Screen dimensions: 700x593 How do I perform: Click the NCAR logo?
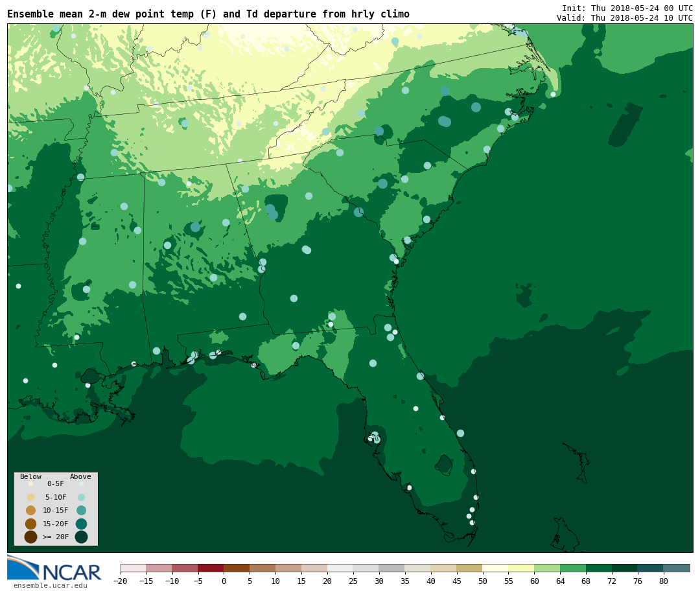click(54, 568)
